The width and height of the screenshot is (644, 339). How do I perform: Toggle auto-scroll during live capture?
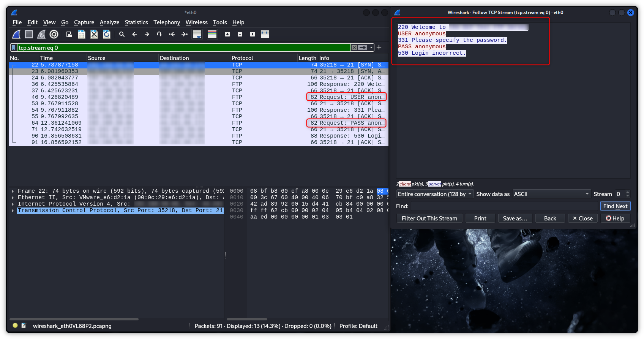(x=197, y=34)
